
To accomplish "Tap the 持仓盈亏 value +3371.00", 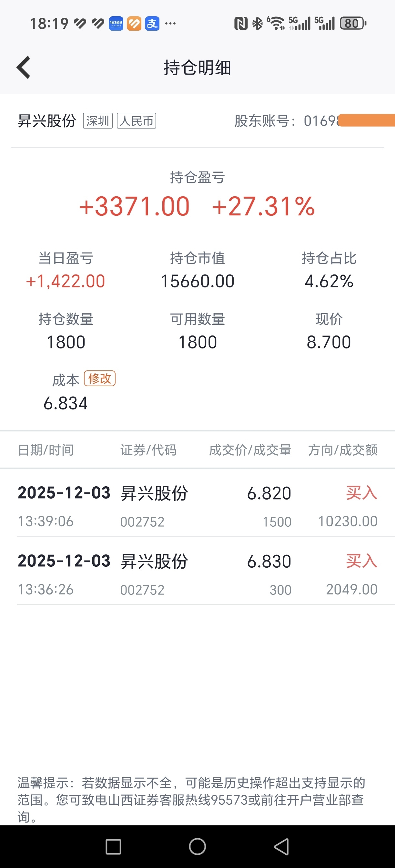I will [x=134, y=206].
